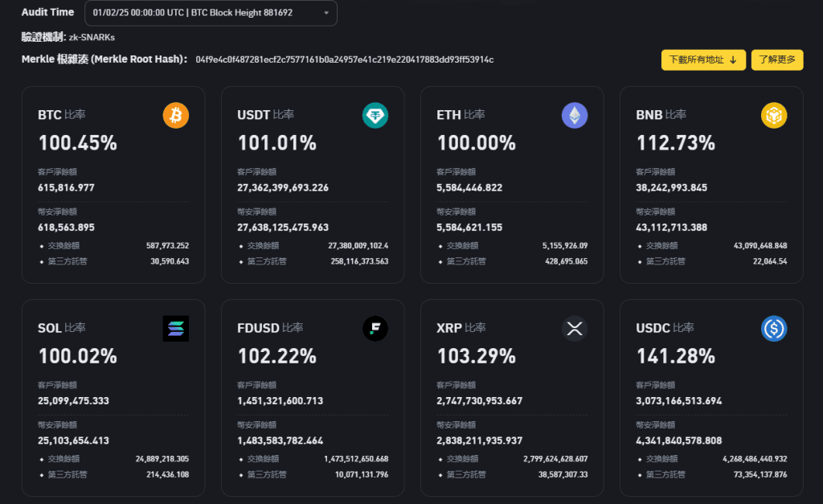Click the XRP ratio 103.29%
Image resolution: width=823 pixels, height=504 pixels.
(477, 356)
